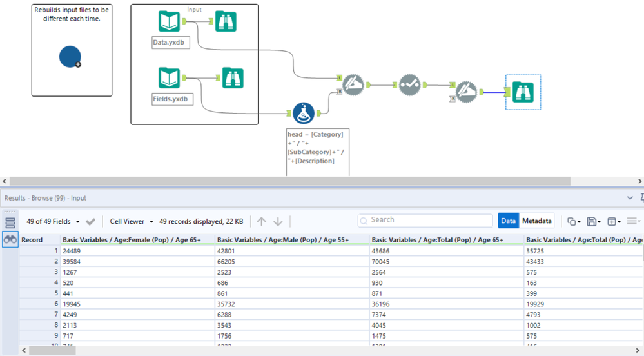644x356 pixels.
Task: Expand the Cell Viewer dropdown
Action: pos(132,221)
